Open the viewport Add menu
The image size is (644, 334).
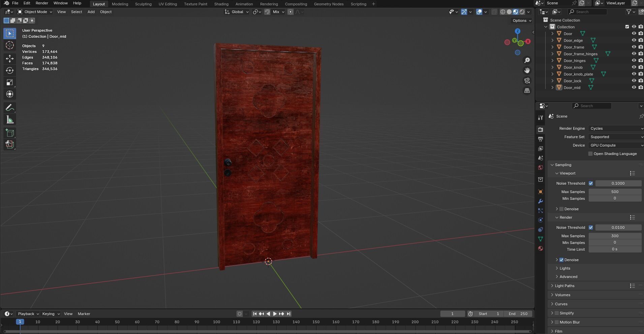(91, 12)
